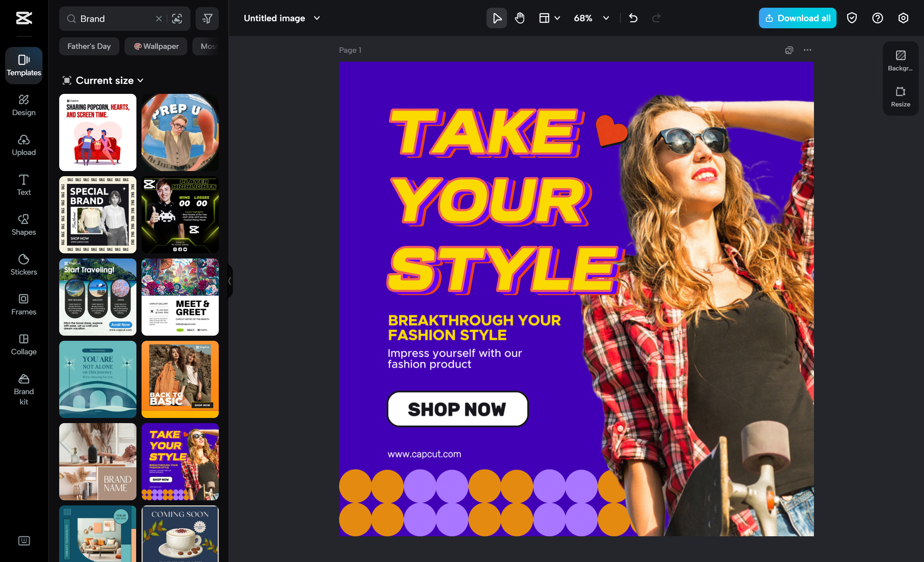Image resolution: width=924 pixels, height=562 pixels.
Task: Open the Background panel
Action: 900,60
